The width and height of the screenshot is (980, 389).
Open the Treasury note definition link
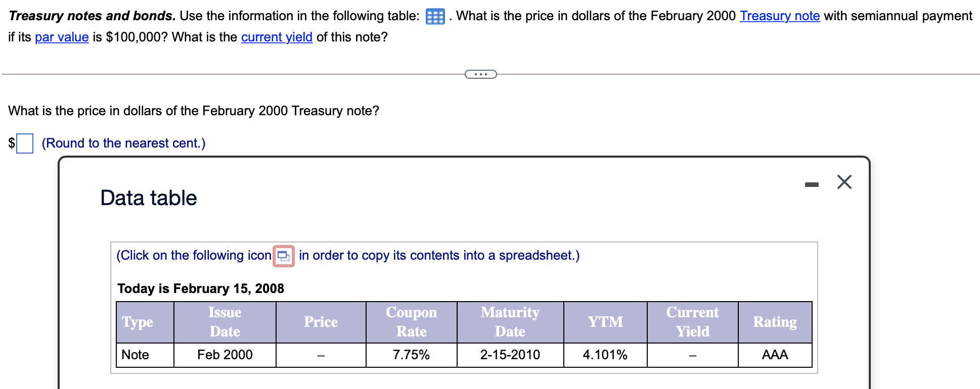pos(779,16)
